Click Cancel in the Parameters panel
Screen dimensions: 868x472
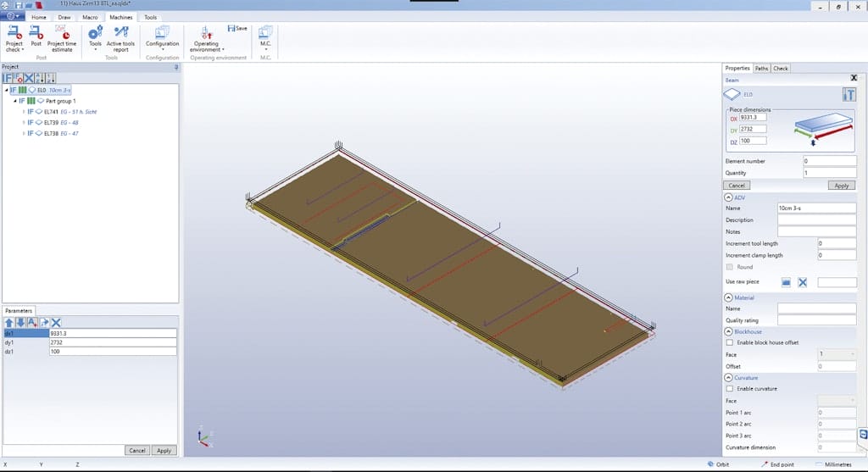tap(136, 451)
